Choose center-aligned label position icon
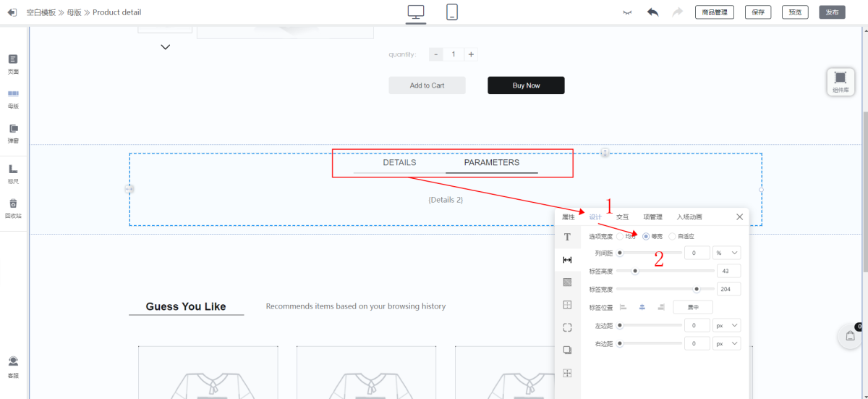 (x=642, y=307)
